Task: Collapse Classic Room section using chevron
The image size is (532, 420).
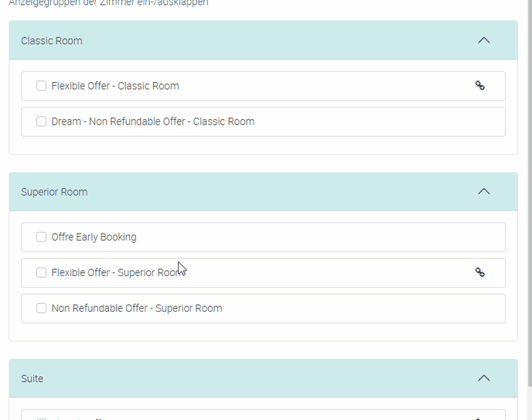Action: pyautogui.click(x=484, y=40)
